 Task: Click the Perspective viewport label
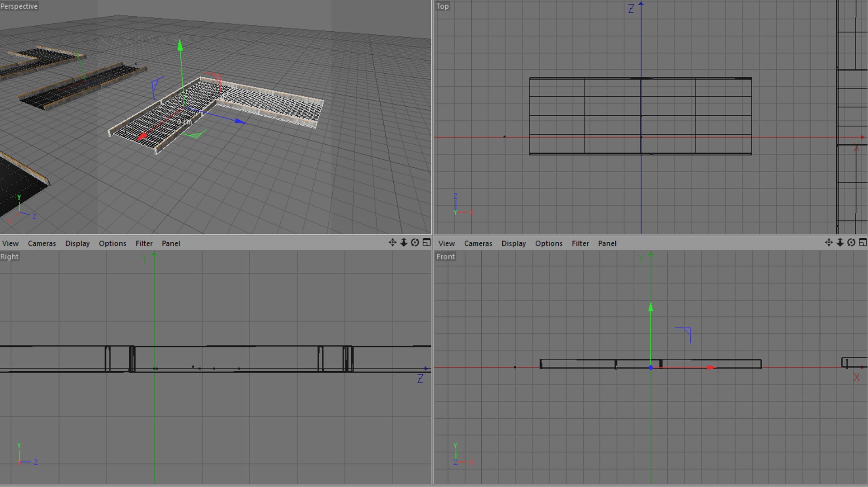coord(19,6)
